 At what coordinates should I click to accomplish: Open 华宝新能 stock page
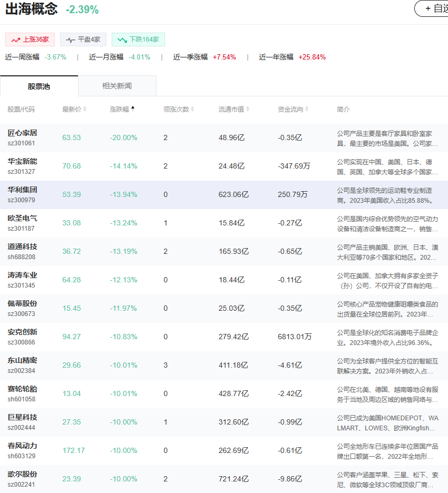coord(22,161)
